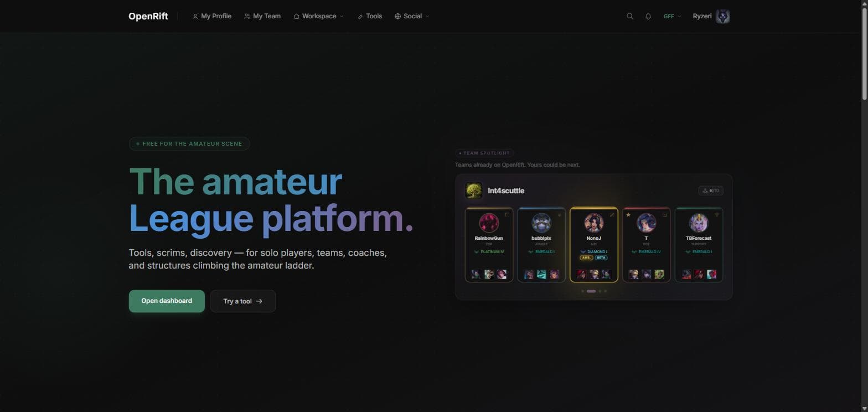
Task: Select the third carousel dot
Action: tap(600, 291)
